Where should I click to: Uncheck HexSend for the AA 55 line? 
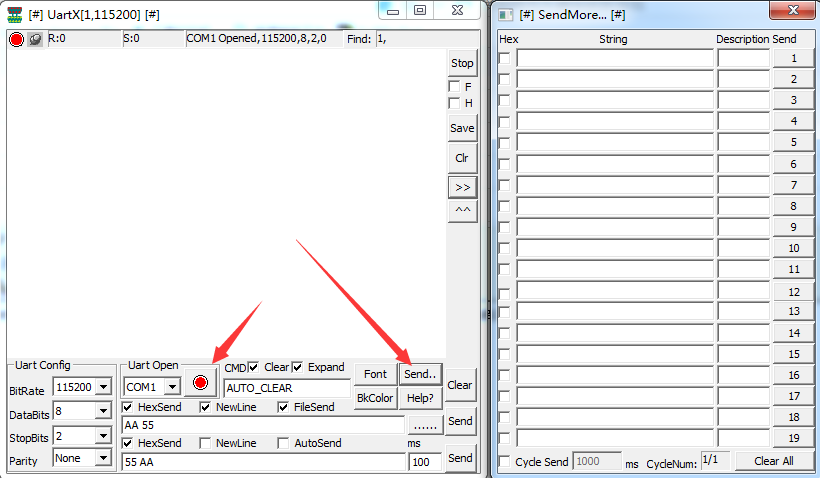(127, 407)
